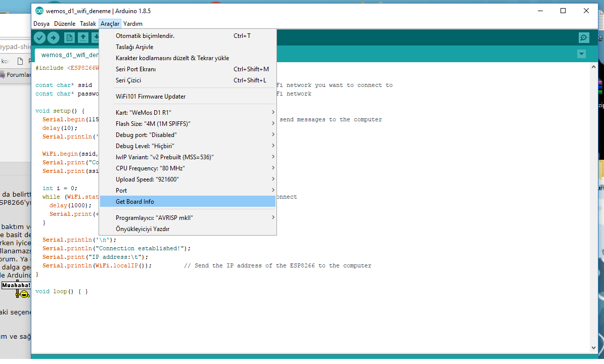Open the Düzenle menu
The height and width of the screenshot is (364, 604).
65,24
